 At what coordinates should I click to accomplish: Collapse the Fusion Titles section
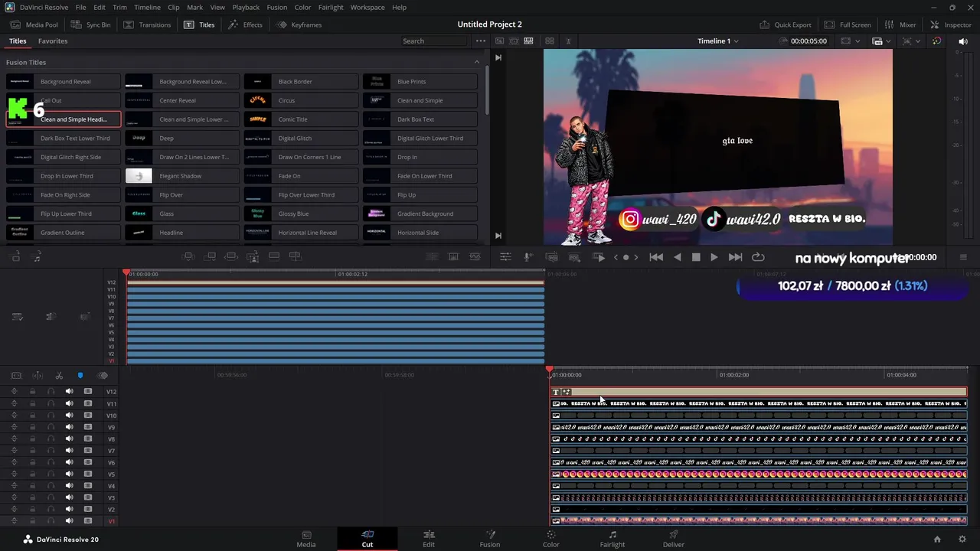coord(477,62)
